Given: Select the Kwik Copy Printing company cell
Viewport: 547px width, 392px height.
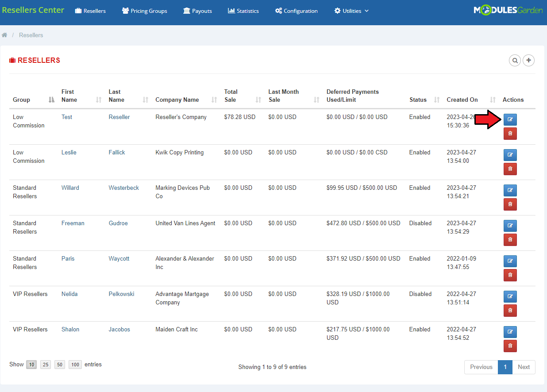Looking at the screenshot, I should (180, 152).
